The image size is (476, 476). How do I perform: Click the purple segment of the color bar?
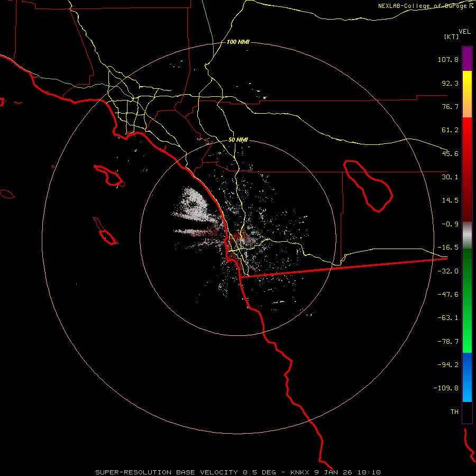(x=467, y=59)
